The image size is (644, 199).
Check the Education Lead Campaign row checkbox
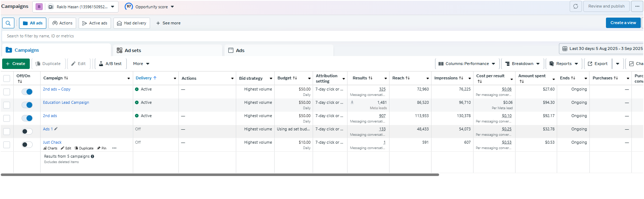pos(7,105)
